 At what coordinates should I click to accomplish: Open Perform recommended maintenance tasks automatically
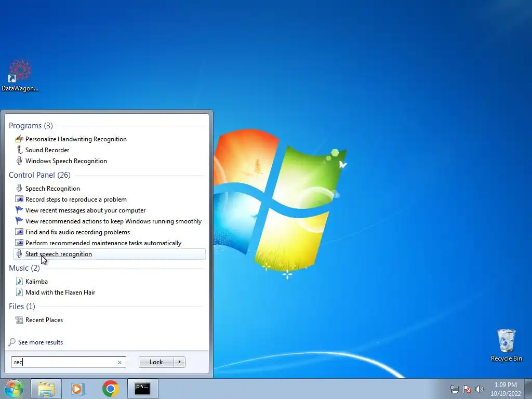click(103, 243)
